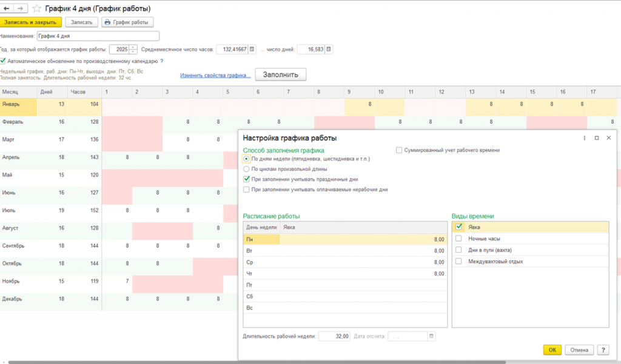Click the horizontal scrollbar at bottom
This screenshot has height=364, width=621.
[257, 362]
